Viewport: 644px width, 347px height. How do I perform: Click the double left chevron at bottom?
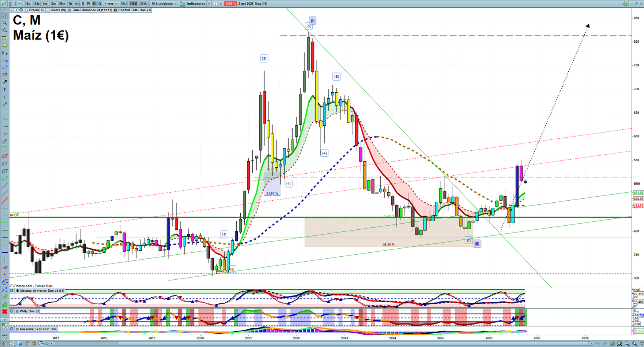(47, 344)
